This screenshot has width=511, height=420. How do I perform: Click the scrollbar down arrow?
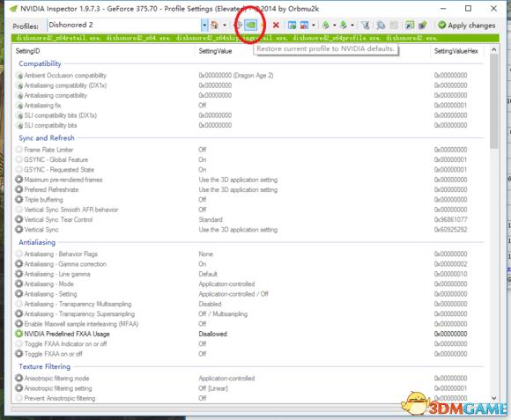click(493, 398)
